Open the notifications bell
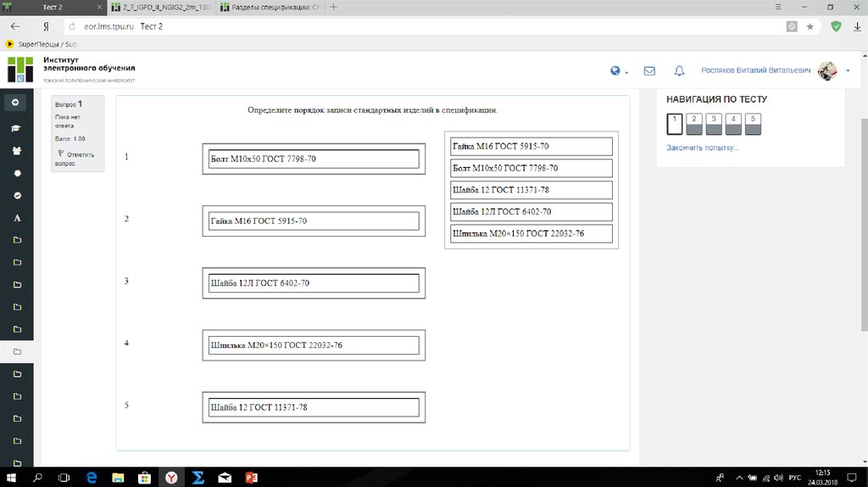The width and height of the screenshot is (868, 487). pos(679,71)
